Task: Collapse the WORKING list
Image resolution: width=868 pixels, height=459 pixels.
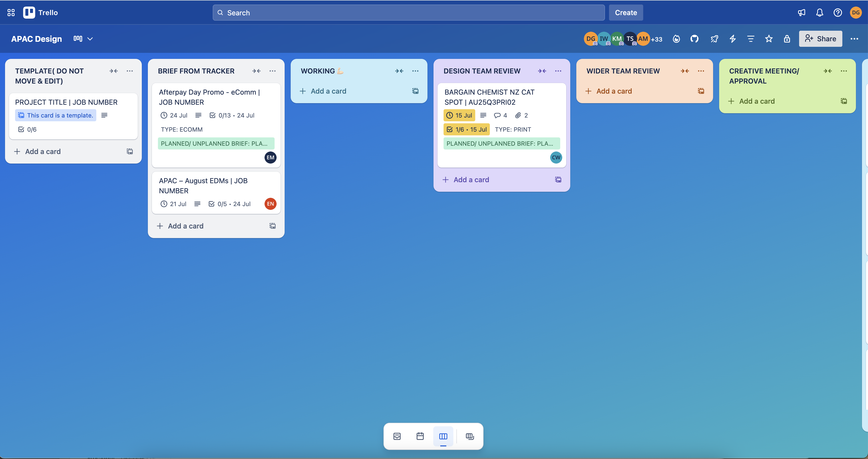Action: pos(400,71)
